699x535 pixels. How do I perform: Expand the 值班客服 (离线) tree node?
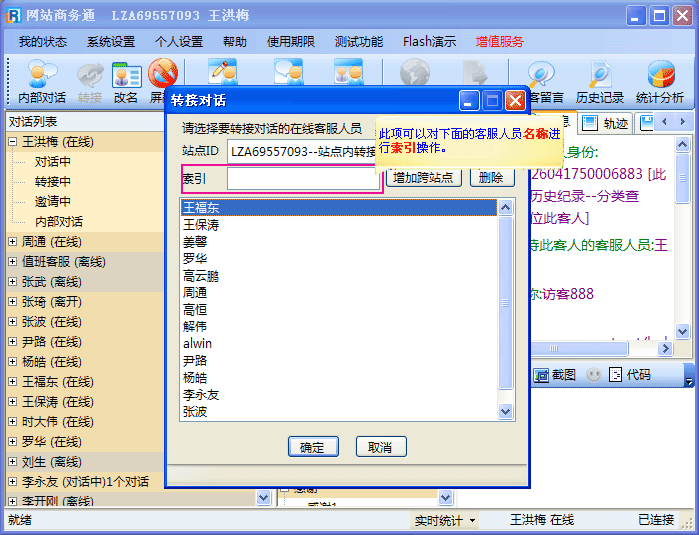pos(13,262)
